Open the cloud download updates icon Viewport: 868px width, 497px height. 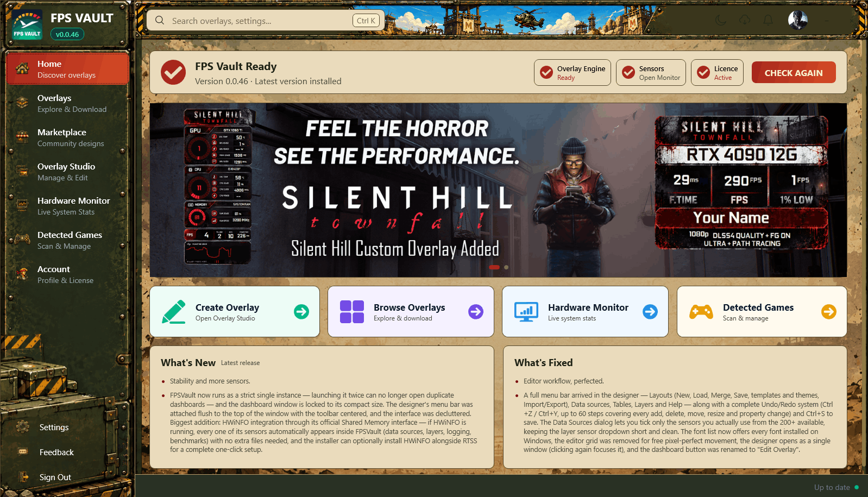745,20
